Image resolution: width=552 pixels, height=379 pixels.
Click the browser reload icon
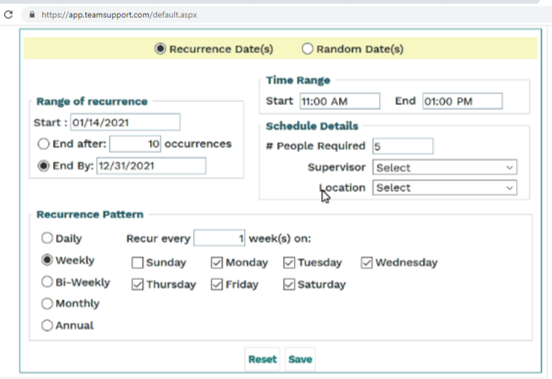point(8,14)
